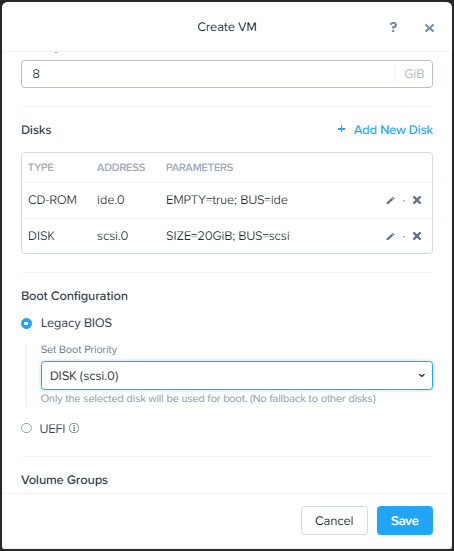454x551 pixels.
Task: Edit the scsi.0 DISK entry
Action: tap(390, 236)
